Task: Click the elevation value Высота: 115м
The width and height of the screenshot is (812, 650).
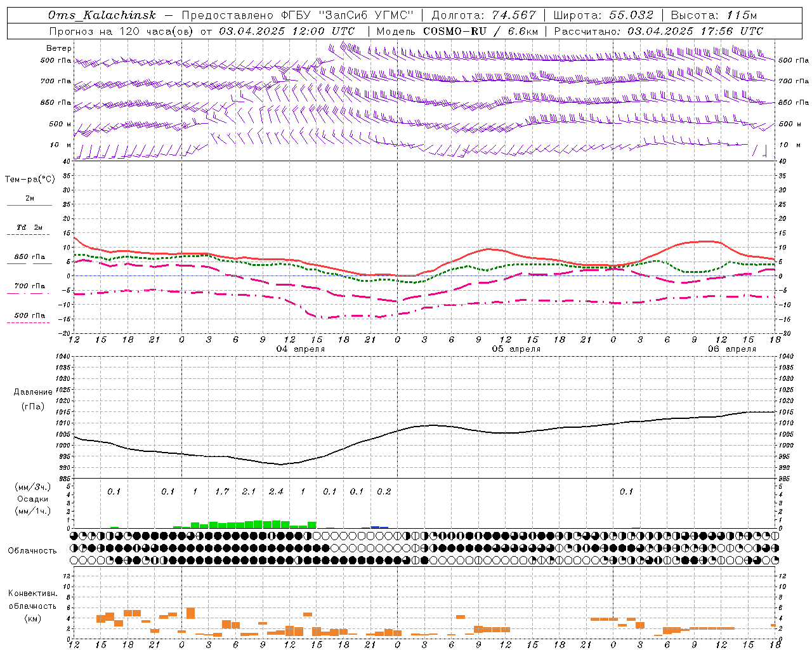Action: click(x=714, y=15)
